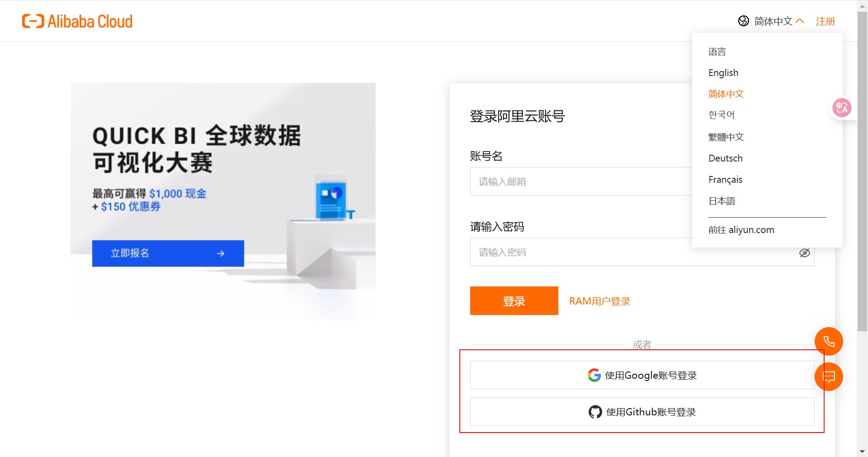Click the 前往 aliyun.com link

[741, 230]
